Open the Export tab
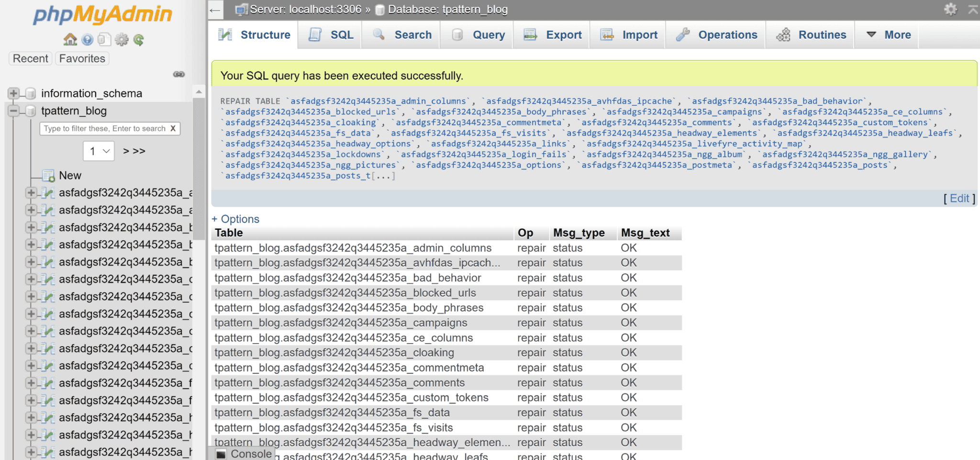The image size is (980, 460). [x=552, y=35]
